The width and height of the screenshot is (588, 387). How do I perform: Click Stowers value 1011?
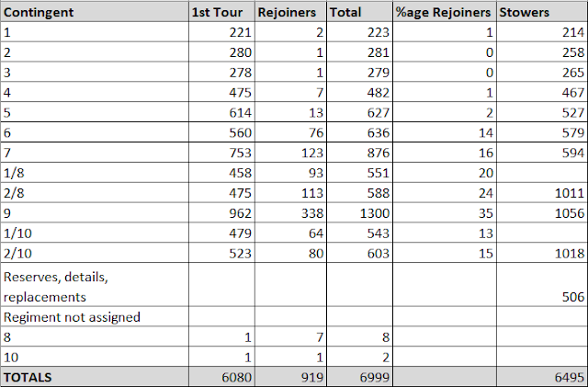click(570, 193)
